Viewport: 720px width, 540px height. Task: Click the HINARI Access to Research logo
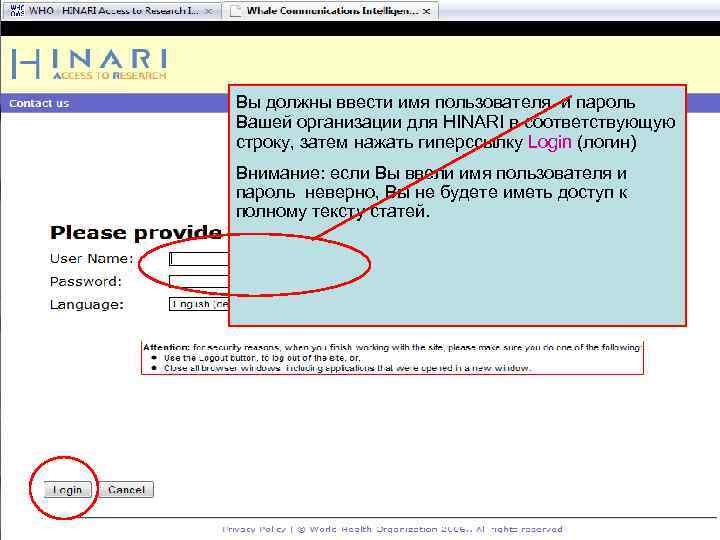tap(89, 64)
